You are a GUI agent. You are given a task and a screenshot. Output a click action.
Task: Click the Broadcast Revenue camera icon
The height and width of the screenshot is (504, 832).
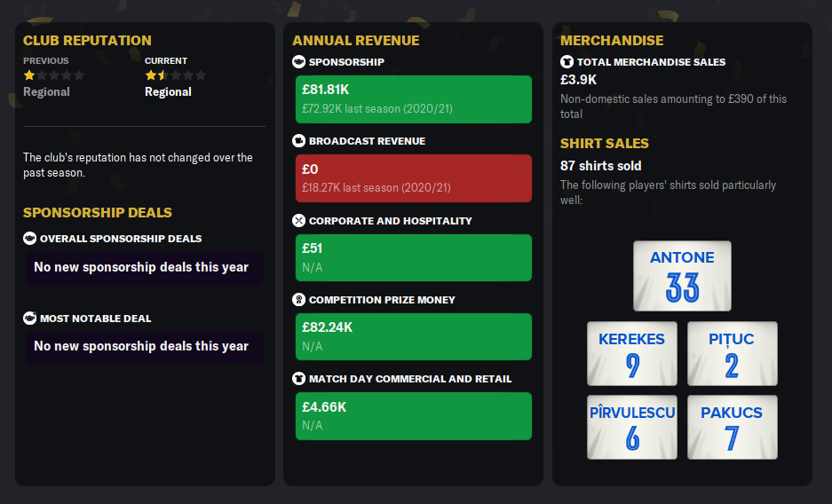(x=298, y=141)
